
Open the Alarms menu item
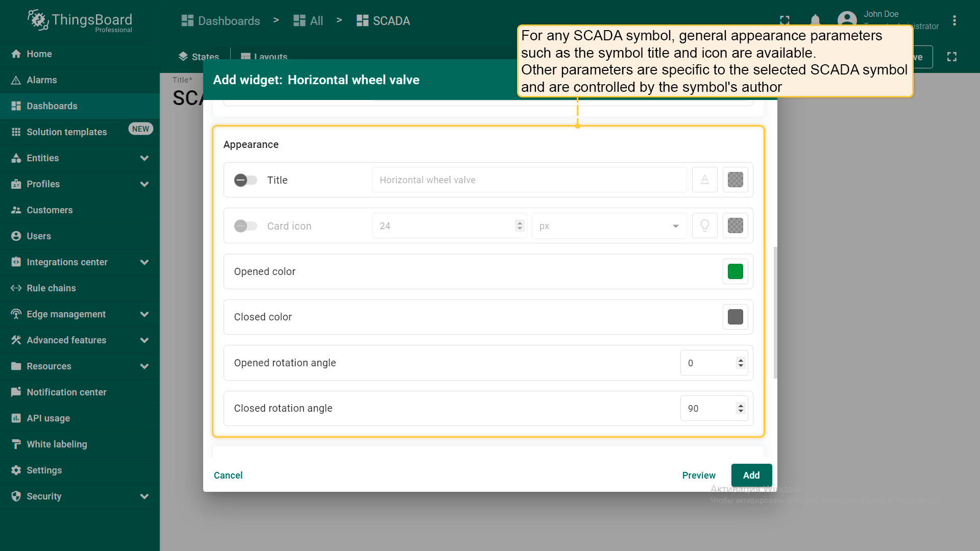pyautogui.click(x=42, y=80)
